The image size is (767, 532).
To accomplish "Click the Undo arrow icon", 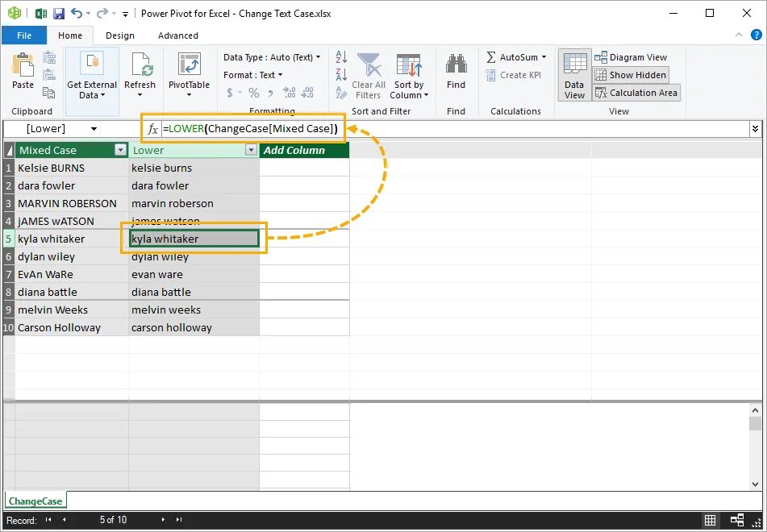I will tap(77, 13).
